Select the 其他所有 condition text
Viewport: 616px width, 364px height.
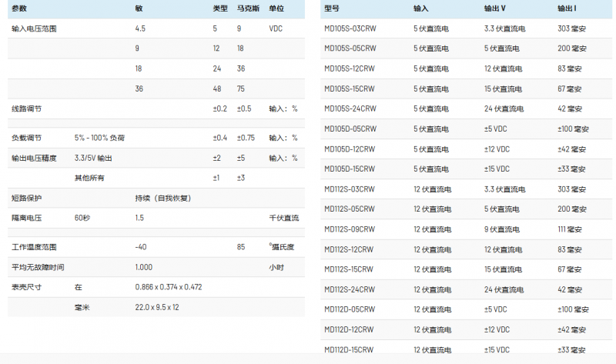point(89,178)
